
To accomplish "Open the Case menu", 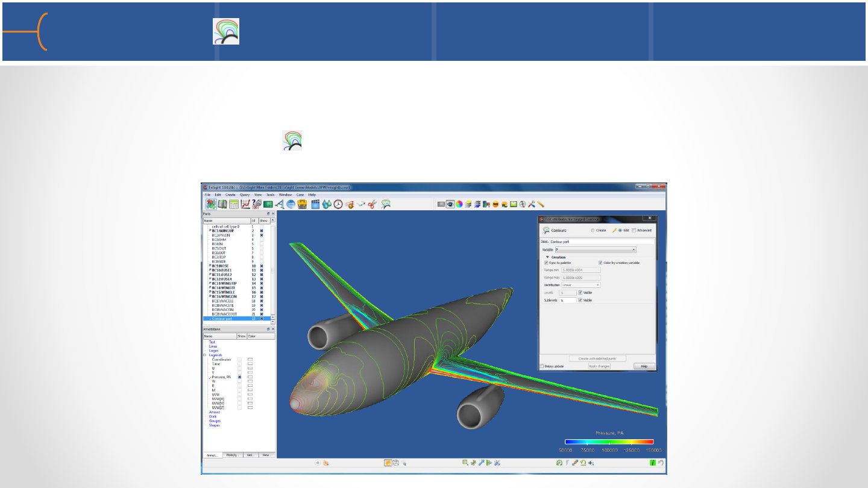I will [300, 195].
